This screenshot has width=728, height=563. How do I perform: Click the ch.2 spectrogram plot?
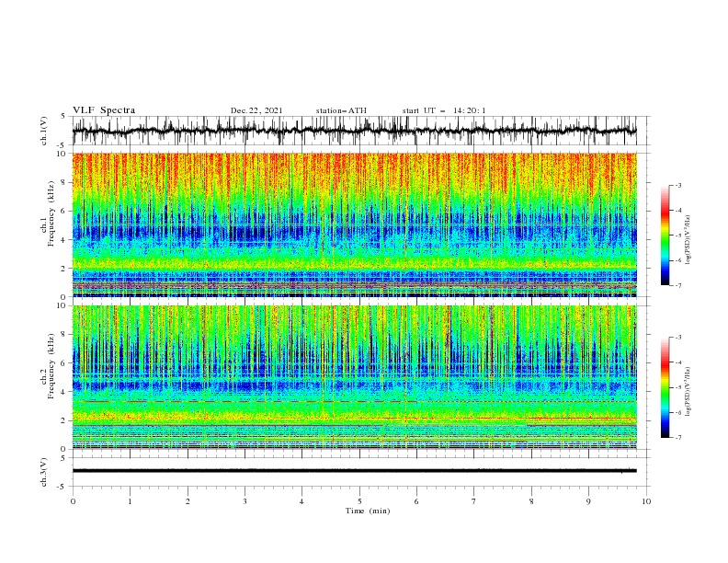click(354, 377)
